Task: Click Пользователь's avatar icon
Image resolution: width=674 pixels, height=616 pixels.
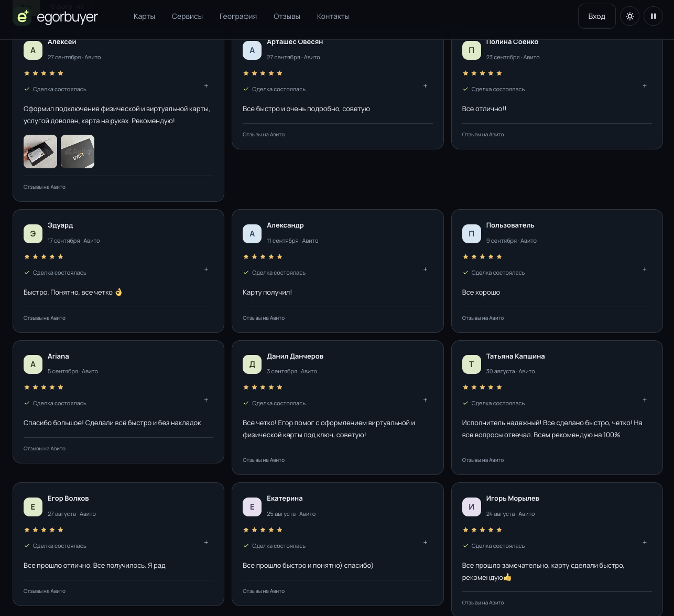Action: [471, 233]
